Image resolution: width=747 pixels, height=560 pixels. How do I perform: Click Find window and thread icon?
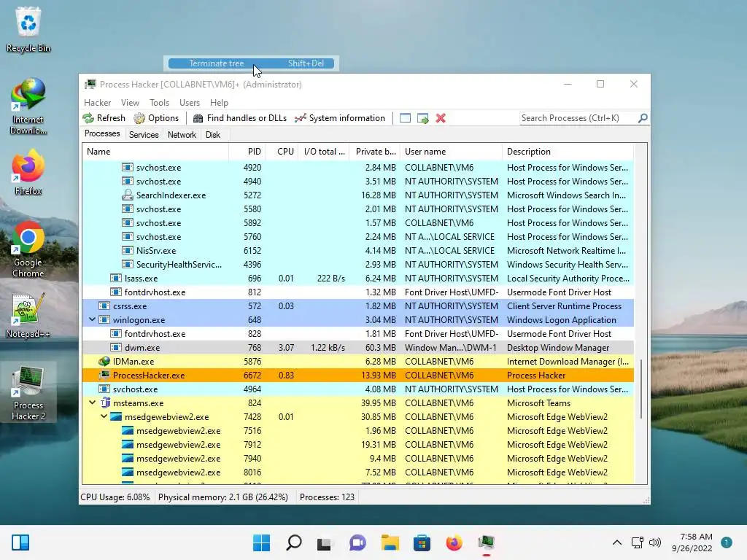[x=422, y=118]
